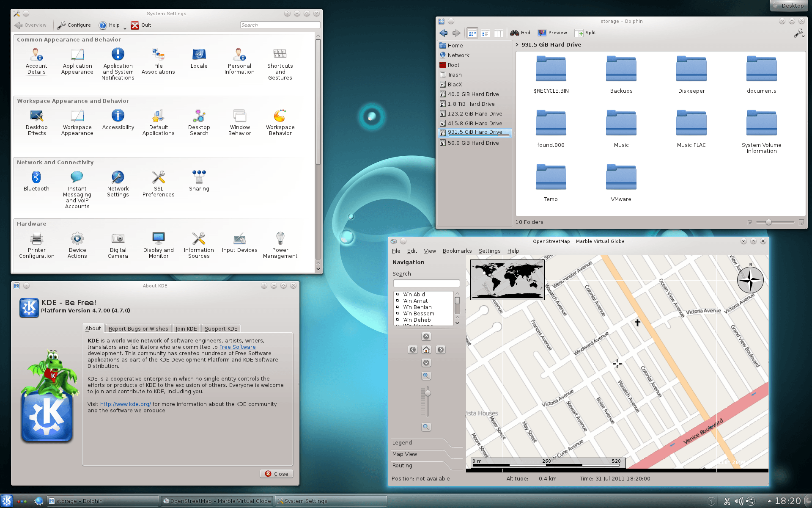Open Default Applications settings
The height and width of the screenshot is (508, 812).
158,122
